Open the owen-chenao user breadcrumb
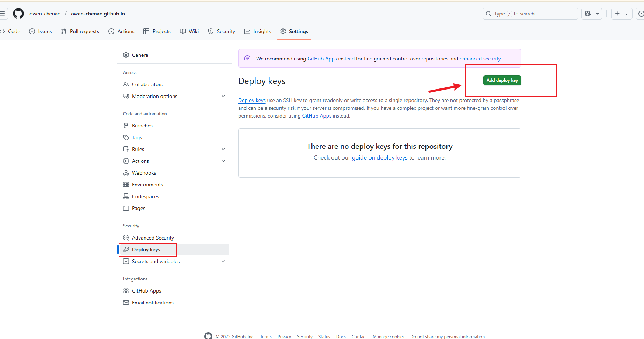The height and width of the screenshot is (339, 644). click(x=45, y=14)
